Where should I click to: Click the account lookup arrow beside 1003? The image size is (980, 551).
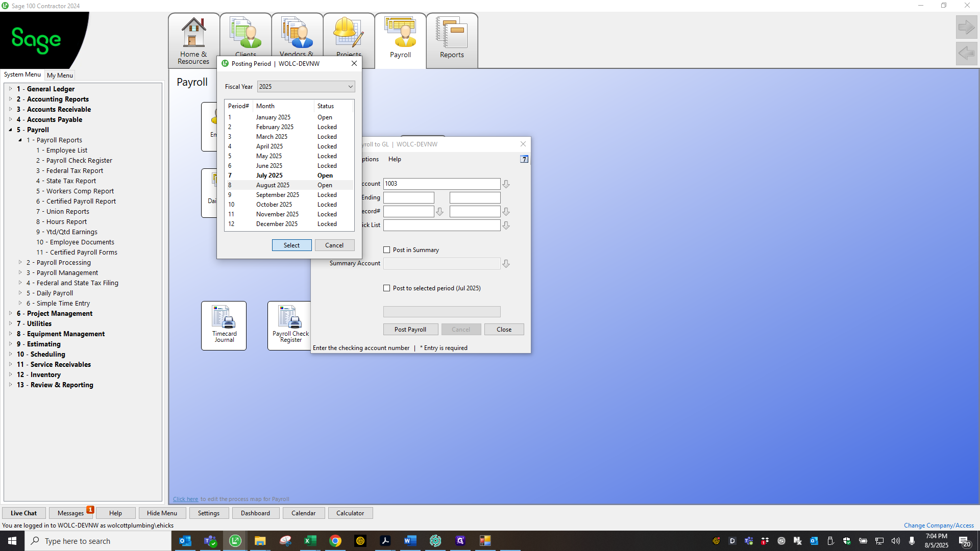[506, 184]
